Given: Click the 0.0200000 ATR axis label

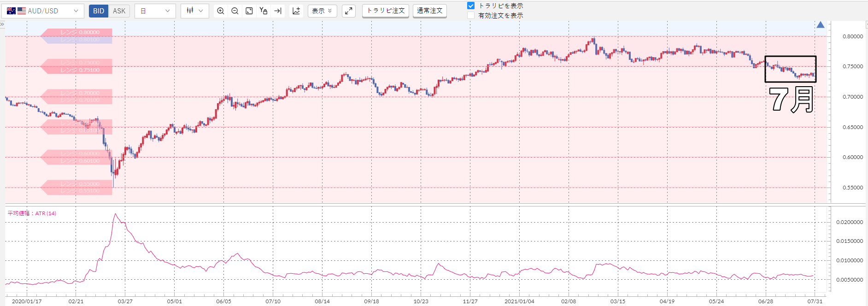Looking at the screenshot, I should click(850, 222).
